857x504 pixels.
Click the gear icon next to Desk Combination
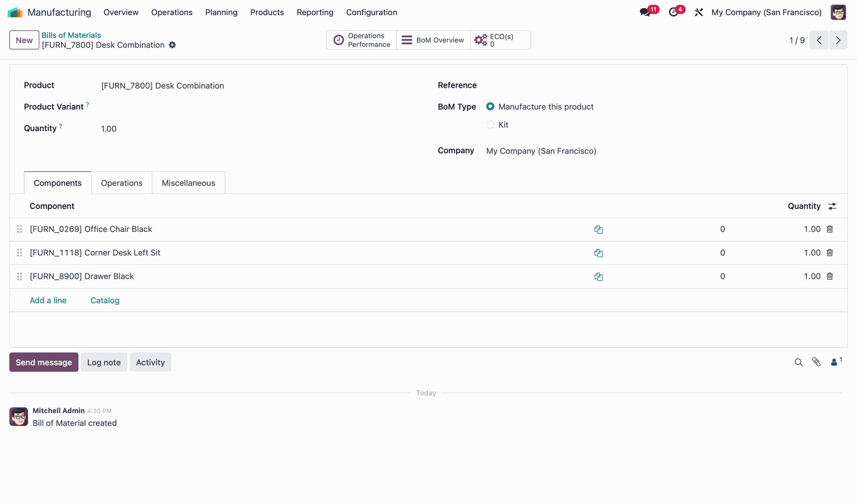[172, 45]
